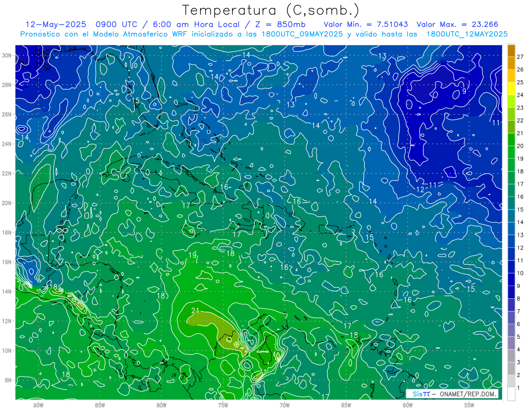Viewport: 532px width, 411px height.
Task: Pick the yellow legend band between 24 and 25
Action: [511, 88]
